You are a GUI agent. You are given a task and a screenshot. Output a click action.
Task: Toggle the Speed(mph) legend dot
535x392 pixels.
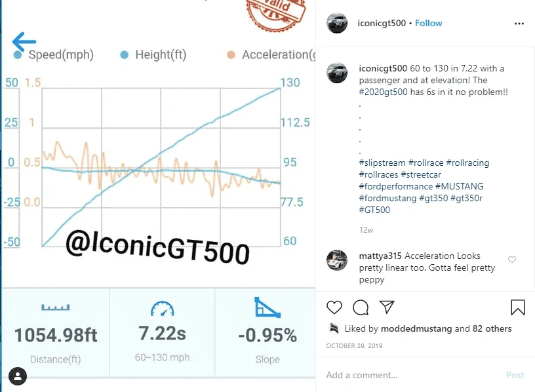click(x=18, y=54)
